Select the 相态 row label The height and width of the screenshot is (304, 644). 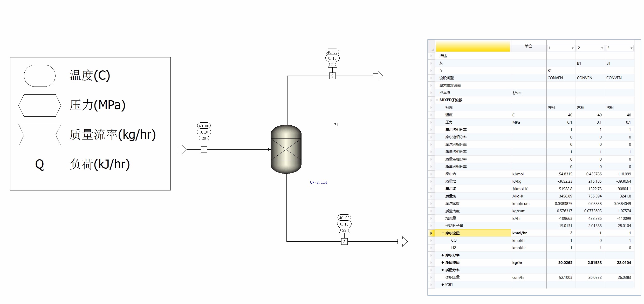449,108
